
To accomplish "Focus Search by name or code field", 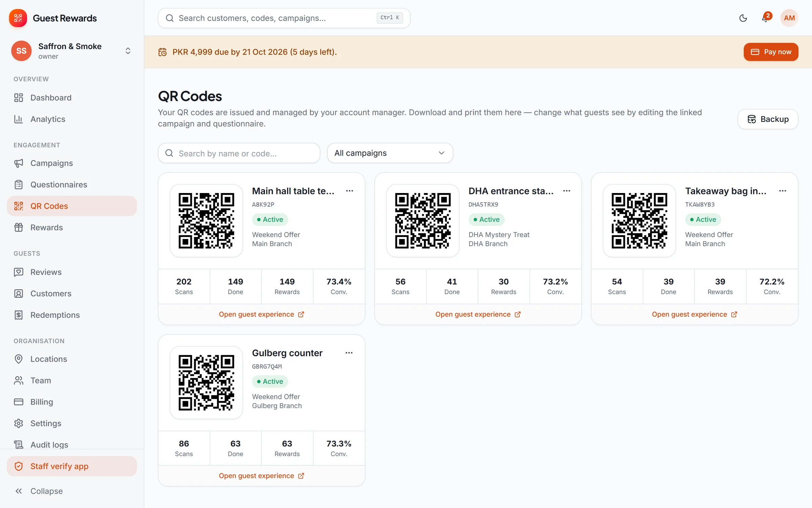I will pyautogui.click(x=239, y=153).
